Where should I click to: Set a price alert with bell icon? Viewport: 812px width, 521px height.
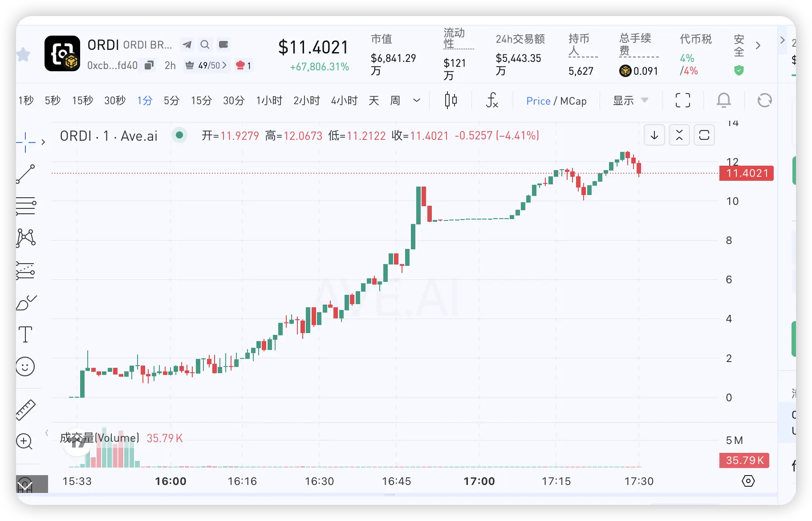click(x=723, y=100)
